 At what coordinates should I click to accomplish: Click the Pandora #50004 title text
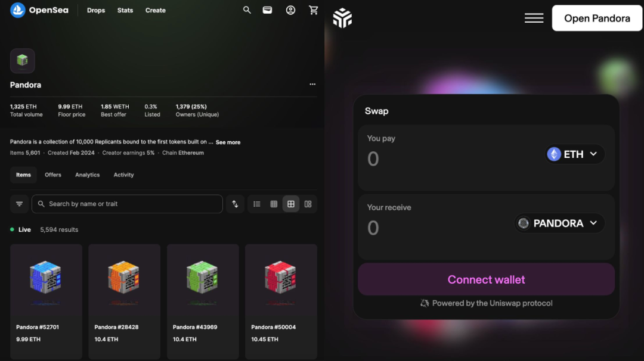coord(273,328)
